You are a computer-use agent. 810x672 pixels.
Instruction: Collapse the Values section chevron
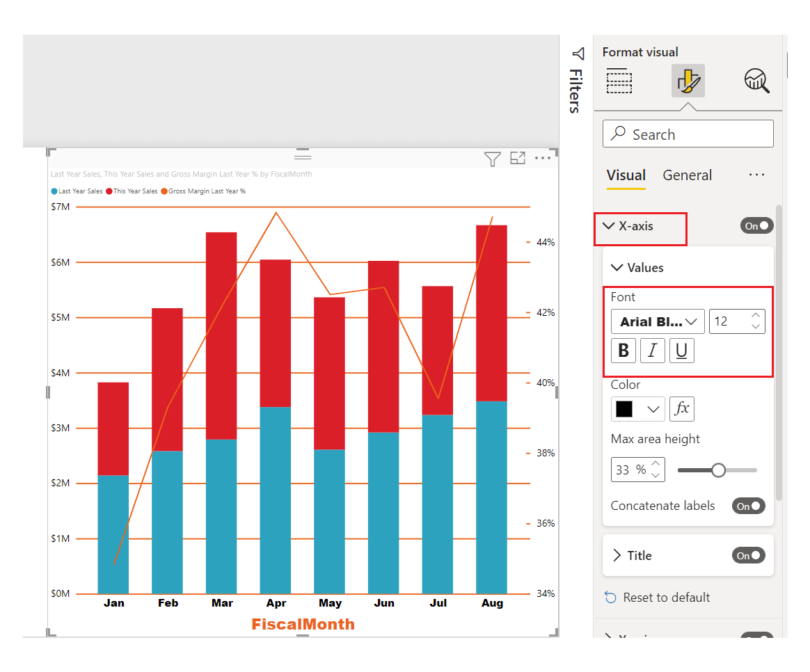pyautogui.click(x=618, y=267)
